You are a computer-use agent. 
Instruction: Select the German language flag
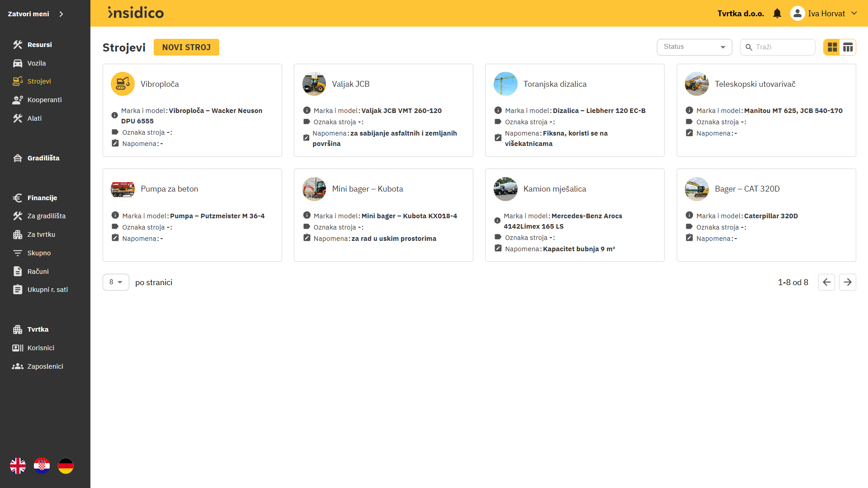tap(66, 466)
